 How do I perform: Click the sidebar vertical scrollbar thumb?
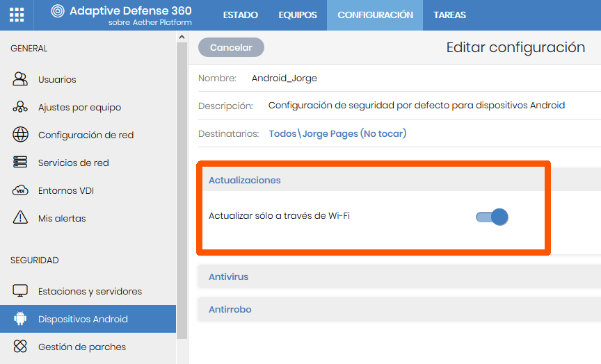pos(182,190)
